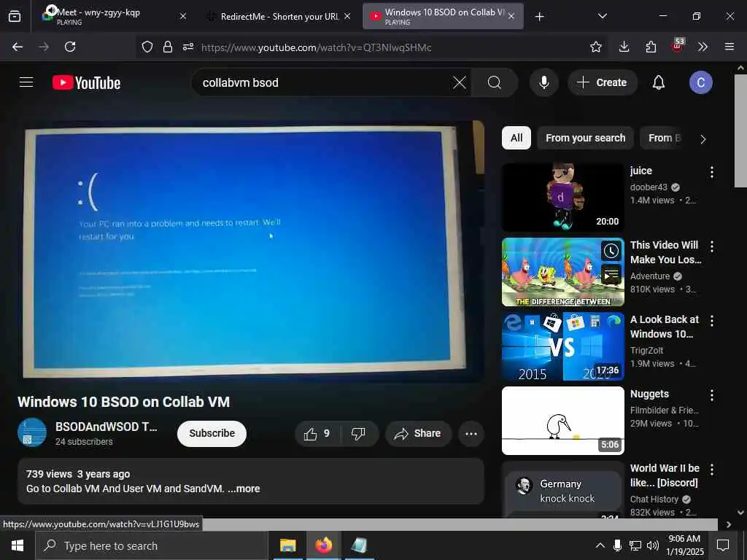Open tracking protection shield icon
The image size is (747, 560).
[147, 47]
